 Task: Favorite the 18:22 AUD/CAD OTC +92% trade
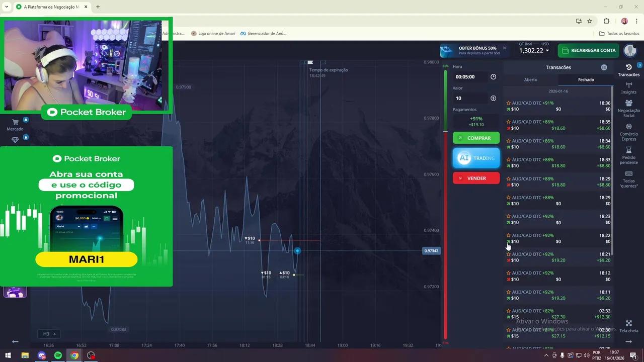click(x=509, y=235)
